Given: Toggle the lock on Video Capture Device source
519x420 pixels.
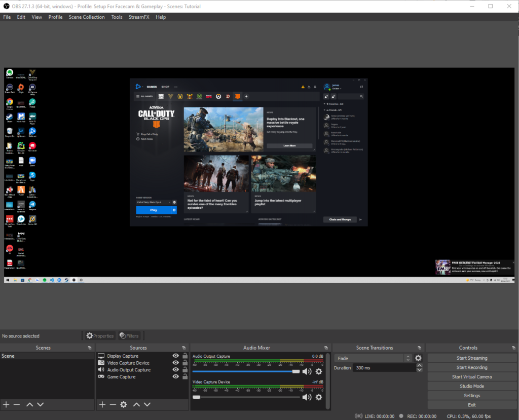Looking at the screenshot, I should click(184, 363).
